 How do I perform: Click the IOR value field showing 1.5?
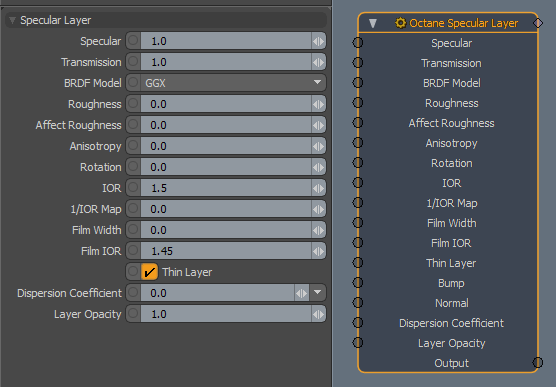click(226, 188)
